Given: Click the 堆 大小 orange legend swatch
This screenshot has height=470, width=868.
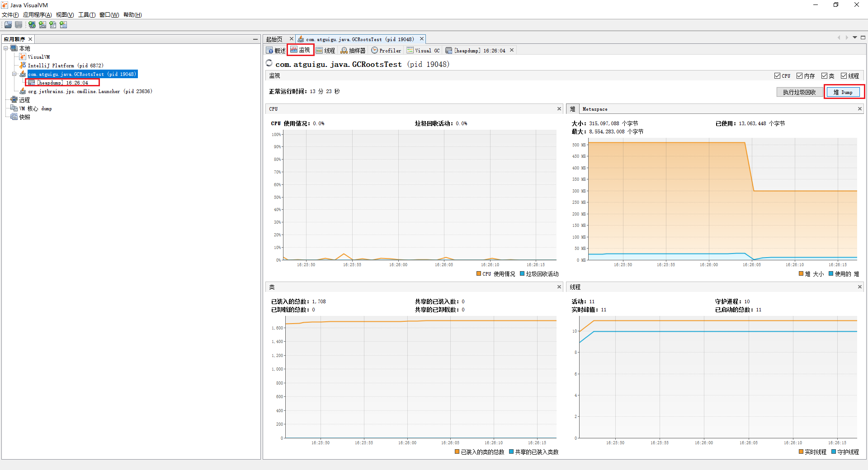Looking at the screenshot, I should pos(801,274).
